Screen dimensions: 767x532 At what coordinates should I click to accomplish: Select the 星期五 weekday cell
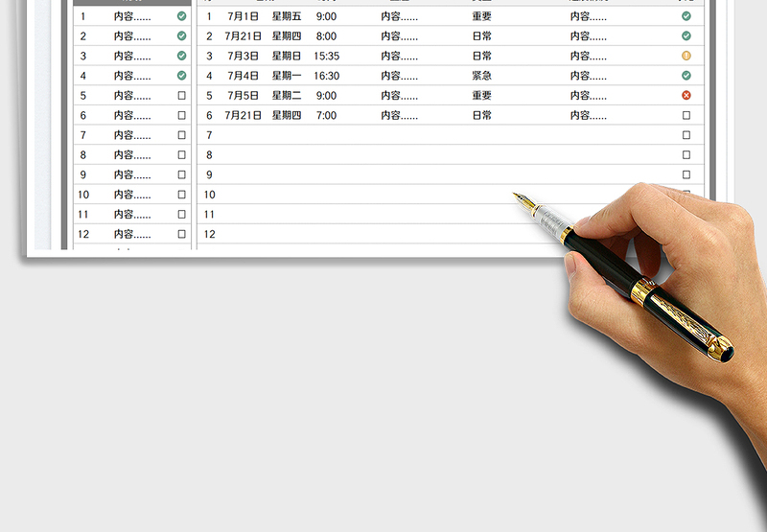tap(286, 16)
